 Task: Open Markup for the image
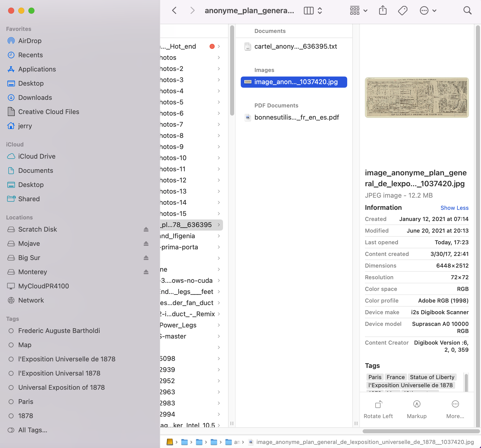pyautogui.click(x=417, y=408)
